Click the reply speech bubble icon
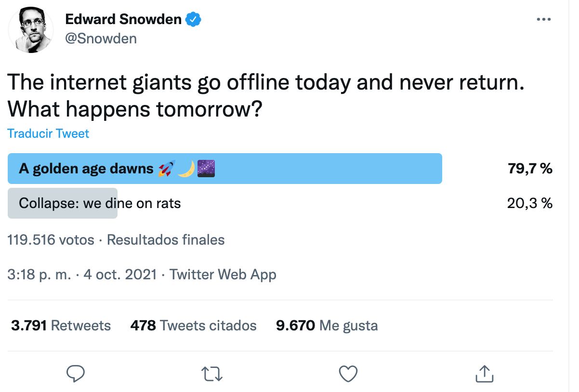The image size is (579, 392). coord(75,374)
